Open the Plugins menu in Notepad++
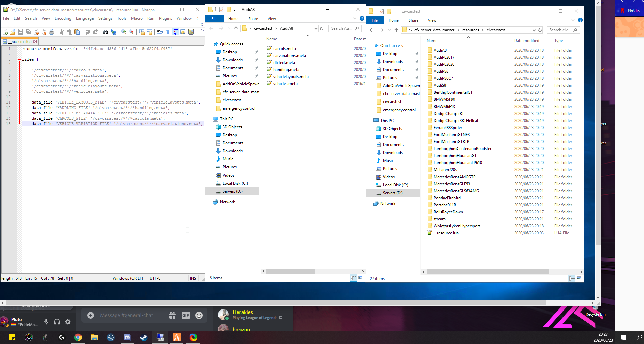The image size is (644, 344). [x=165, y=18]
